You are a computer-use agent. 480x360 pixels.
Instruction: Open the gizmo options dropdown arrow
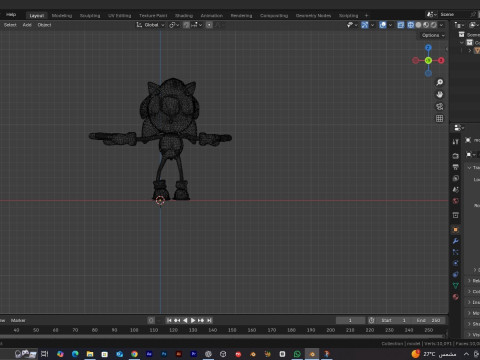pos(372,25)
